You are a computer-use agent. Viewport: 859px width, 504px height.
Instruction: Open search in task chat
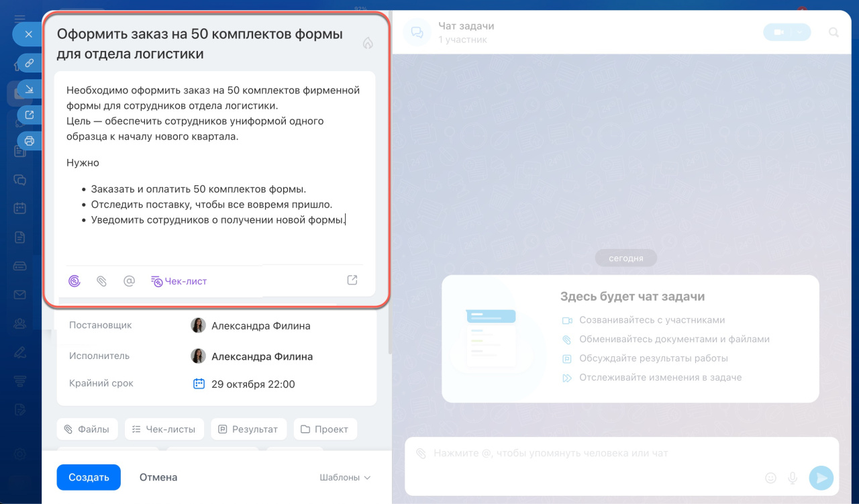(x=833, y=32)
